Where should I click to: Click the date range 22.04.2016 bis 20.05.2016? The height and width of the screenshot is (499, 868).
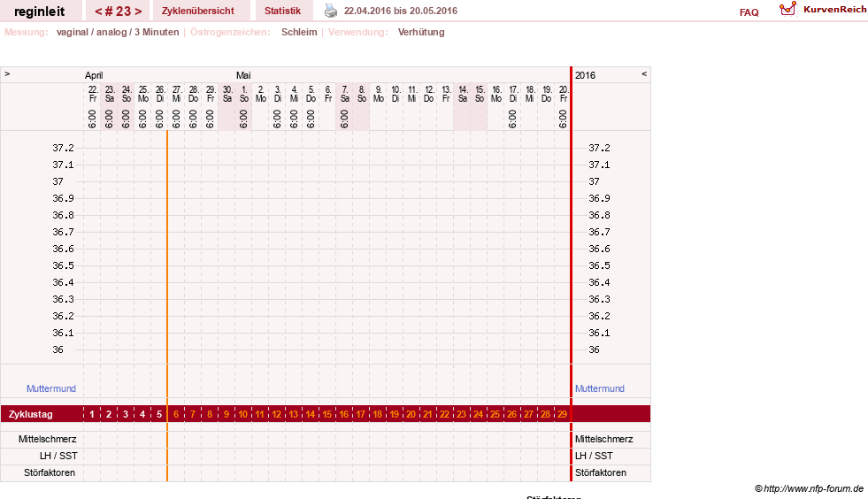[401, 11]
